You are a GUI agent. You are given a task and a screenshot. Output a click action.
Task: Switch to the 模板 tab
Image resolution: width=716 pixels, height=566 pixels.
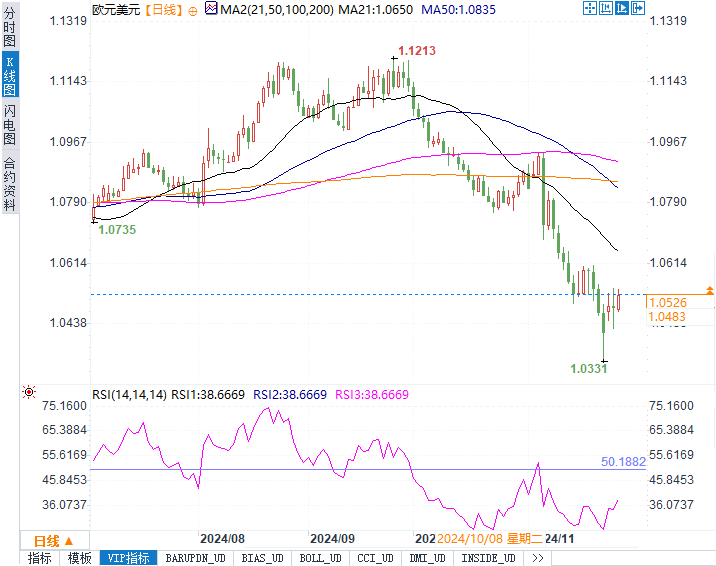click(x=79, y=558)
